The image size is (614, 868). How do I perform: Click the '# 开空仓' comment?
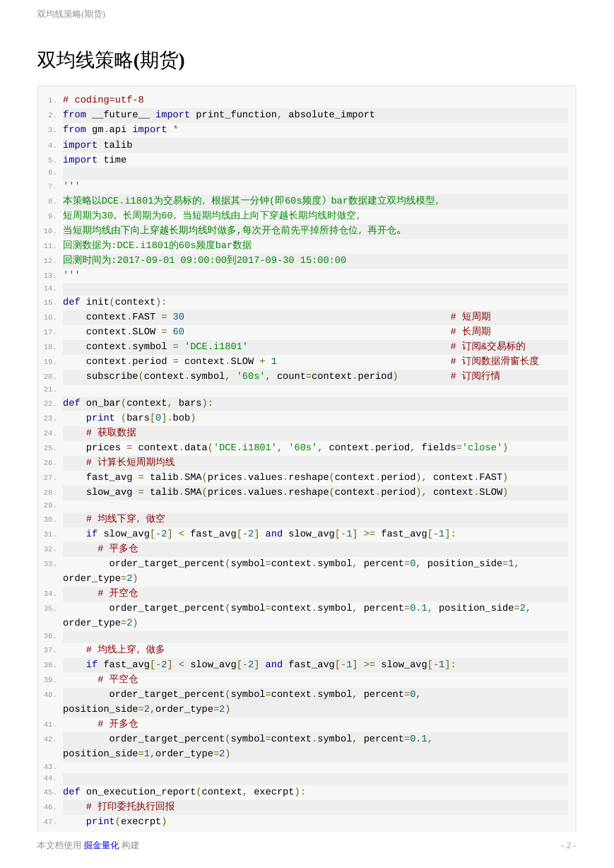118,593
